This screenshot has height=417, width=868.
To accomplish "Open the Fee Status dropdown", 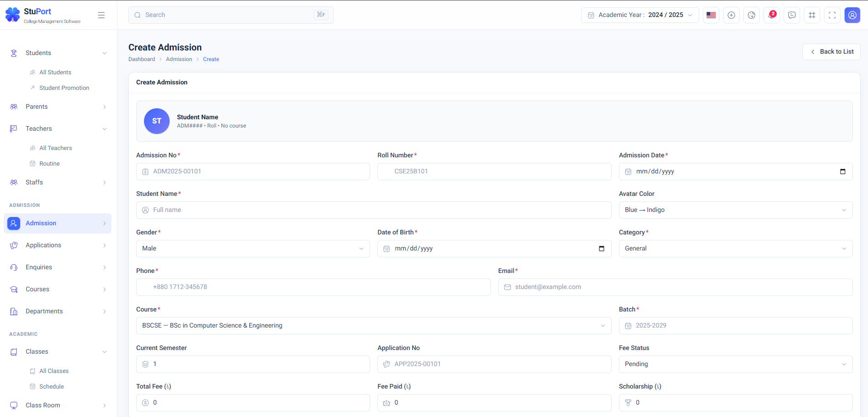I will click(x=735, y=364).
